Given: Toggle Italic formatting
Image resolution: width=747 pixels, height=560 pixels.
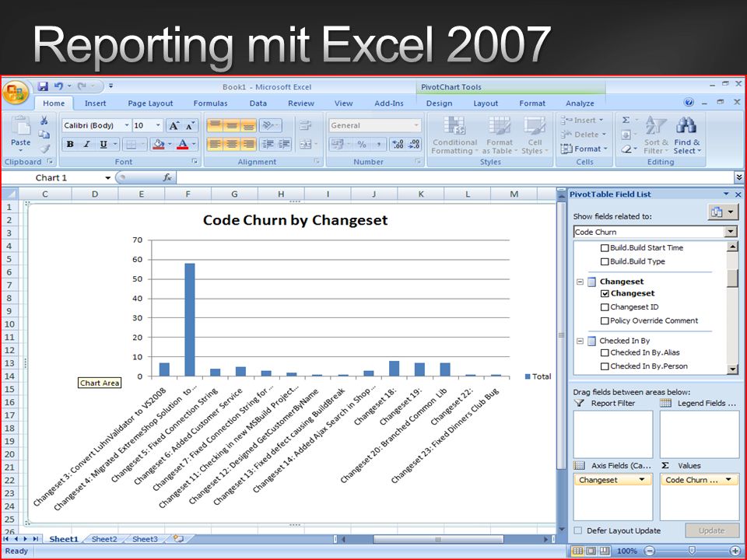Looking at the screenshot, I should tap(86, 145).
